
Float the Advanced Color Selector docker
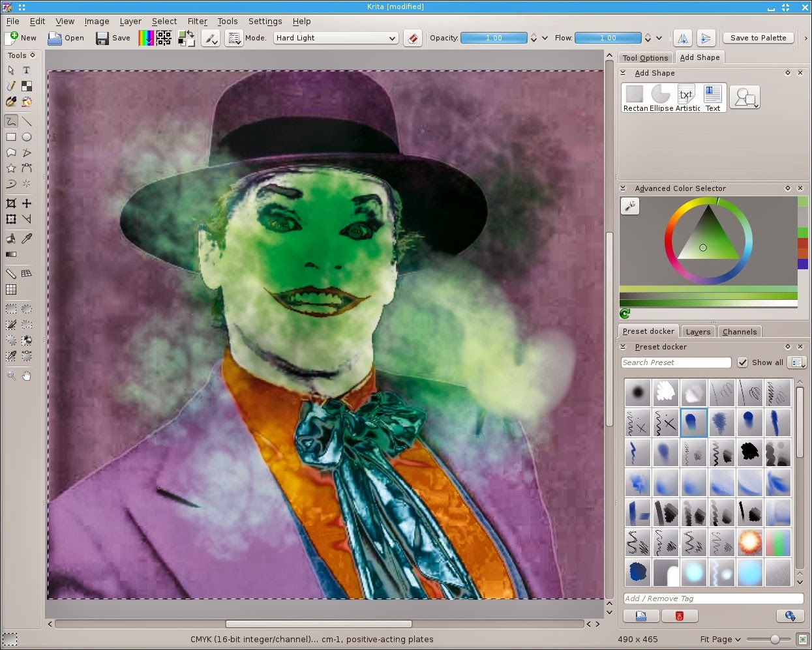click(788, 188)
